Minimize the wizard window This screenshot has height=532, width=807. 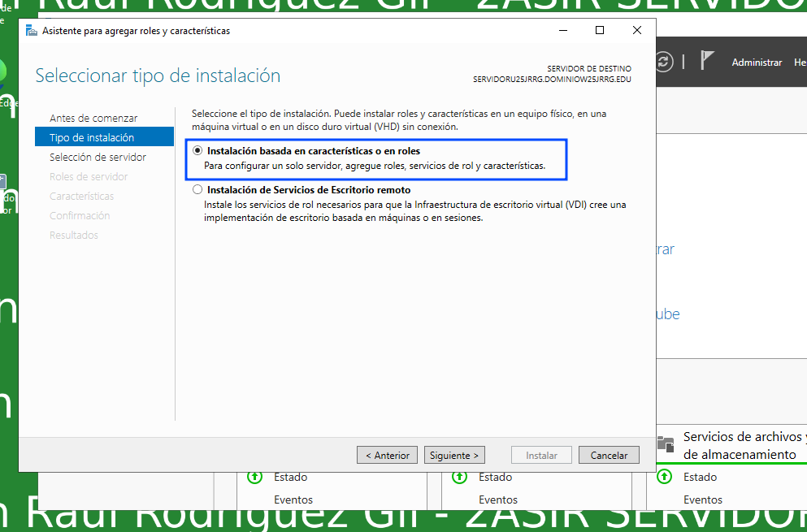click(563, 30)
